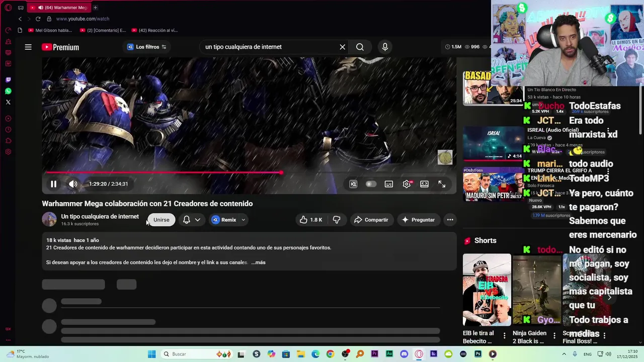Open Un tipo cualquiera de internet channel
Image resolution: width=644 pixels, height=362 pixels.
pos(100,217)
